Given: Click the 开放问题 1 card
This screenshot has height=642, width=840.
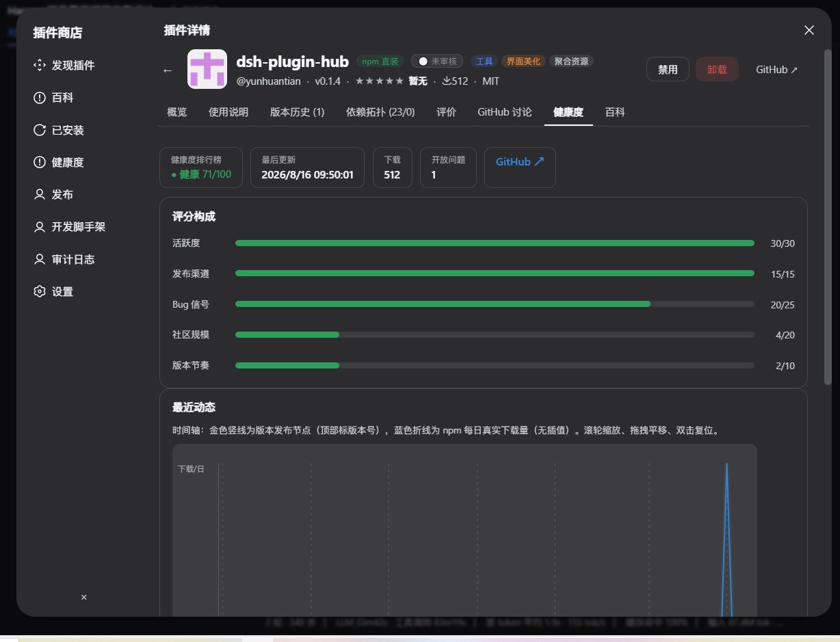Looking at the screenshot, I should [448, 168].
